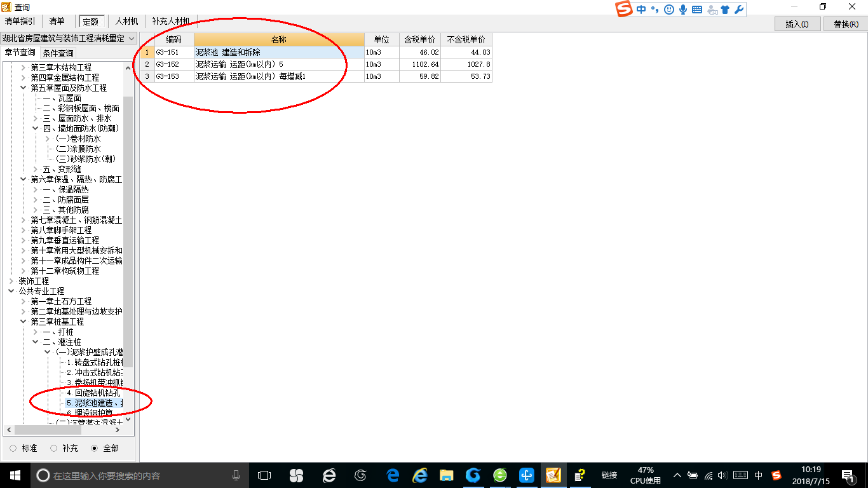This screenshot has height=488, width=868.
Task: Select the 全部 radio button
Action: [95, 449]
